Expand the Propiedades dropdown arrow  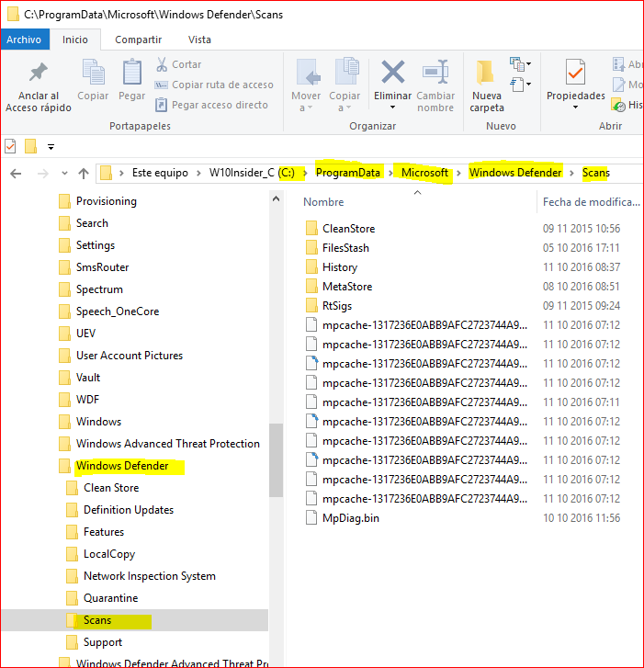pyautogui.click(x=575, y=108)
